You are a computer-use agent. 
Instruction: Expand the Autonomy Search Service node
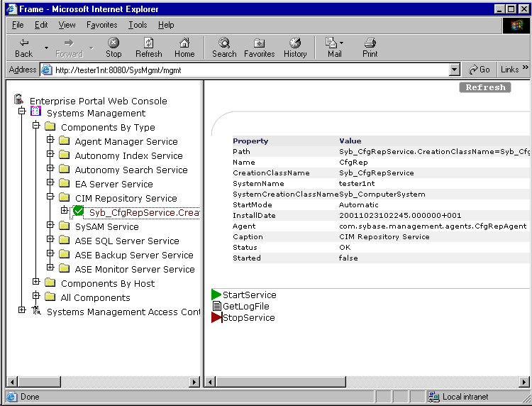click(50, 168)
